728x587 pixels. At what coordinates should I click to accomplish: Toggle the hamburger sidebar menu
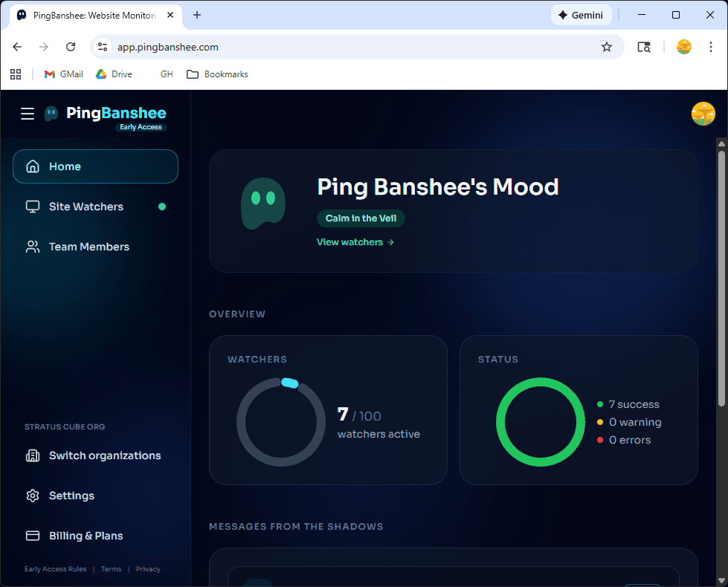coord(28,114)
